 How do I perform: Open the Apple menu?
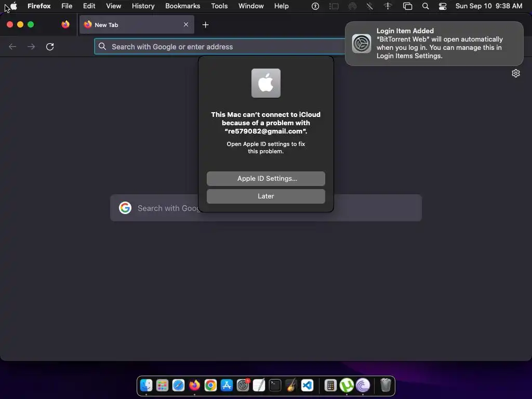point(14,6)
